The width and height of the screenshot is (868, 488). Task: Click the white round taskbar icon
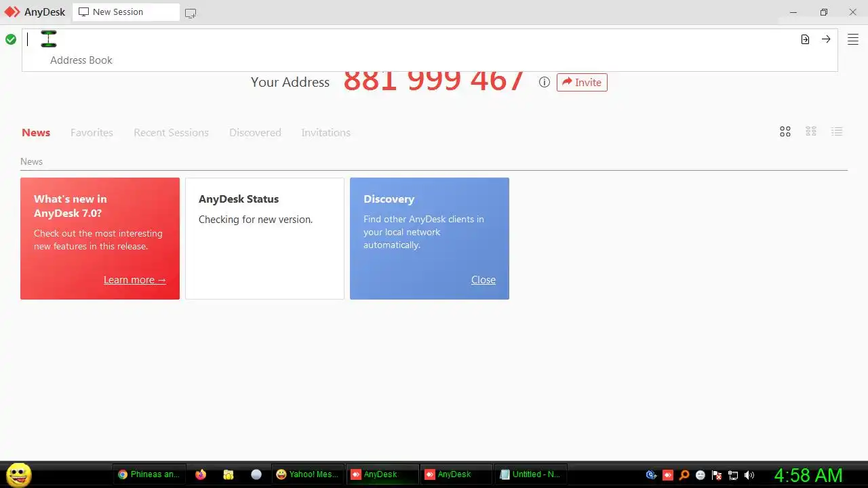tap(256, 474)
